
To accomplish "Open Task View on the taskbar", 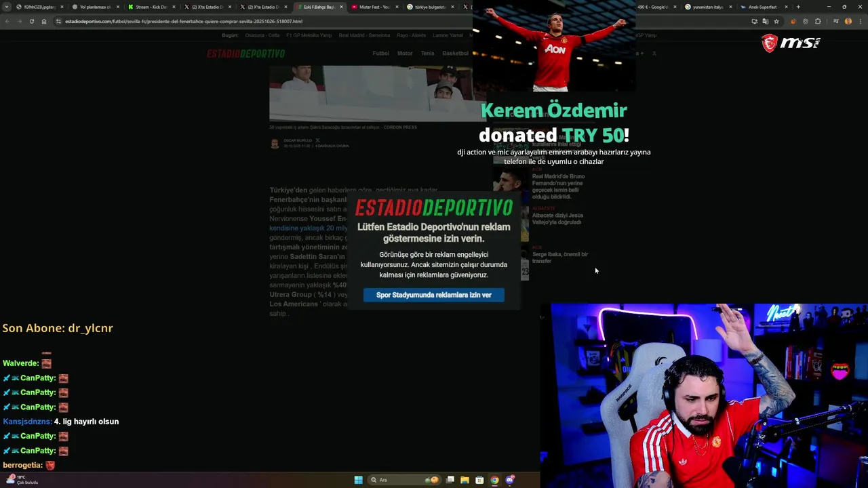I will [x=450, y=480].
